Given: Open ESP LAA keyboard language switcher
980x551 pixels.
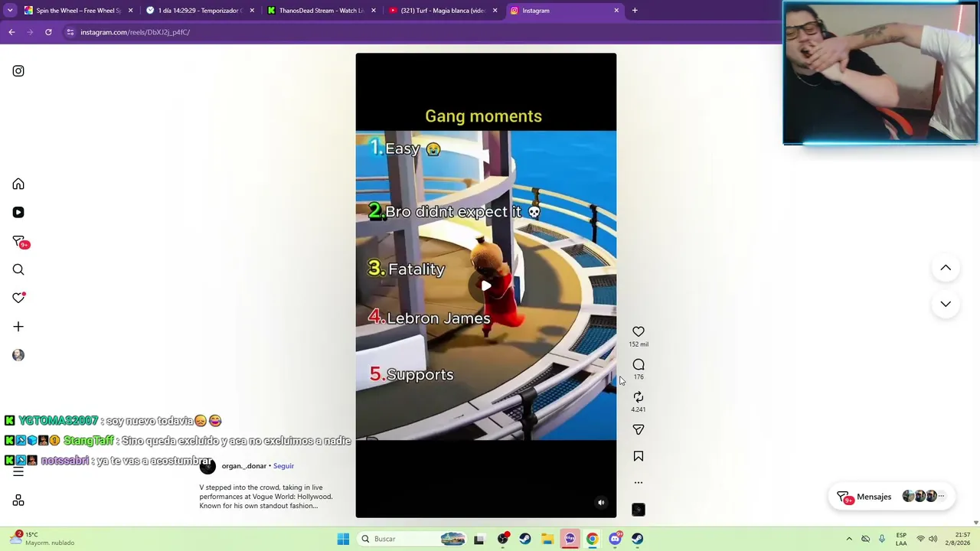Looking at the screenshot, I should [901, 539].
